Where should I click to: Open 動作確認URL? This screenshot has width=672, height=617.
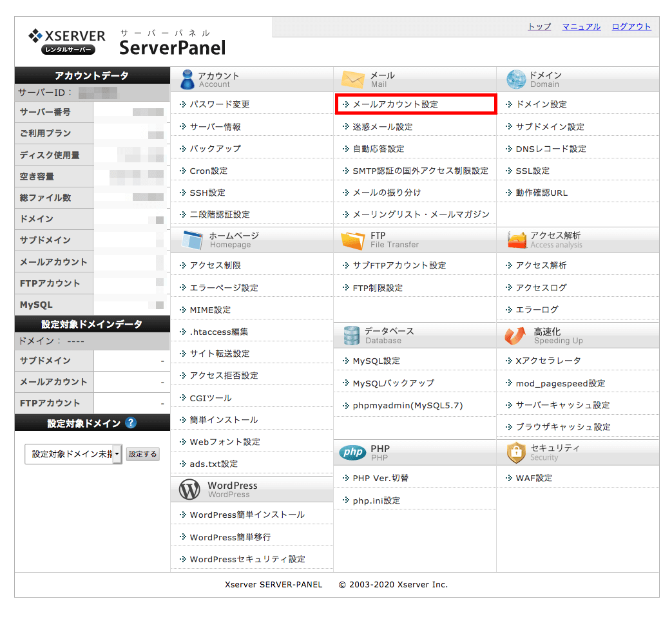(x=542, y=193)
